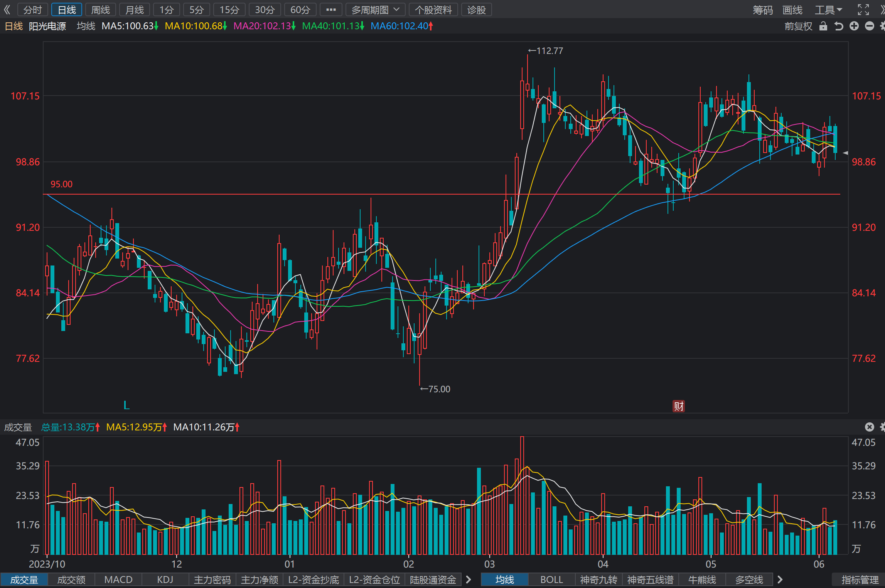Select 1分 minute period
This screenshot has width=885, height=588.
pyautogui.click(x=167, y=10)
